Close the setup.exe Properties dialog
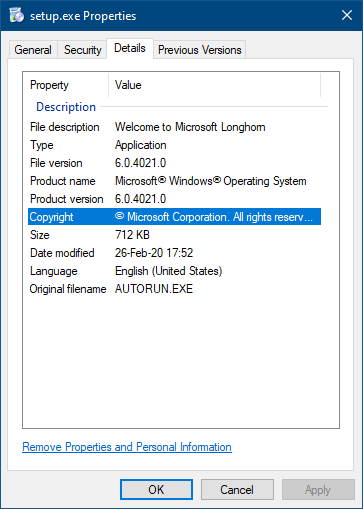The image size is (363, 509). (x=347, y=15)
